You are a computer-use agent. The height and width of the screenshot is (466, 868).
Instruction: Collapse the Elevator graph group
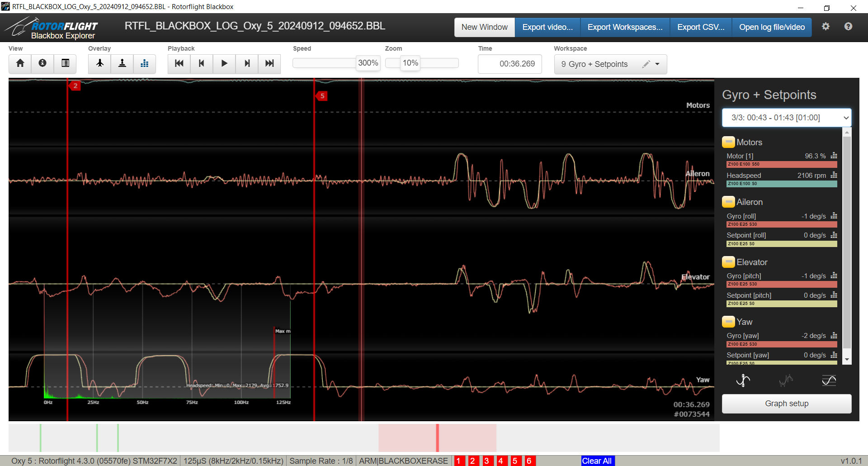728,262
